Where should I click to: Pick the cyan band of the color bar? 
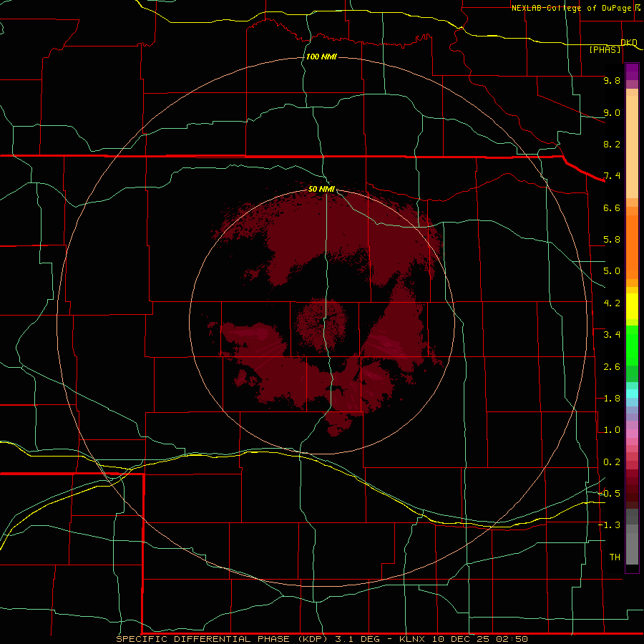[632, 394]
